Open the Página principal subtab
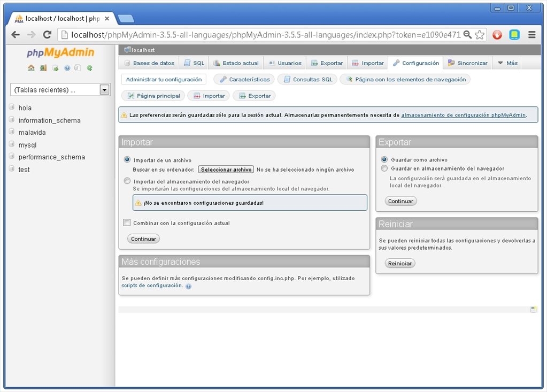Image resolution: width=547 pixels, height=392 pixels. click(153, 96)
